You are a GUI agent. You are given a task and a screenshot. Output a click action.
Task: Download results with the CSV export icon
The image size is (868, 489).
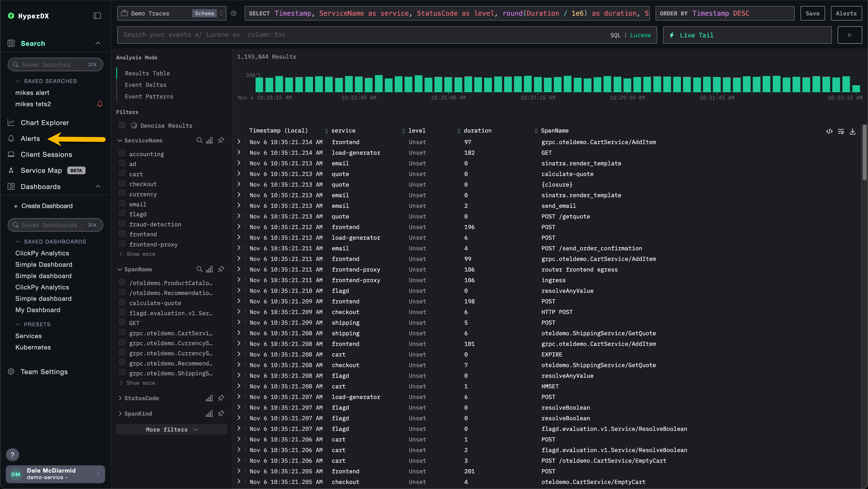coord(853,132)
